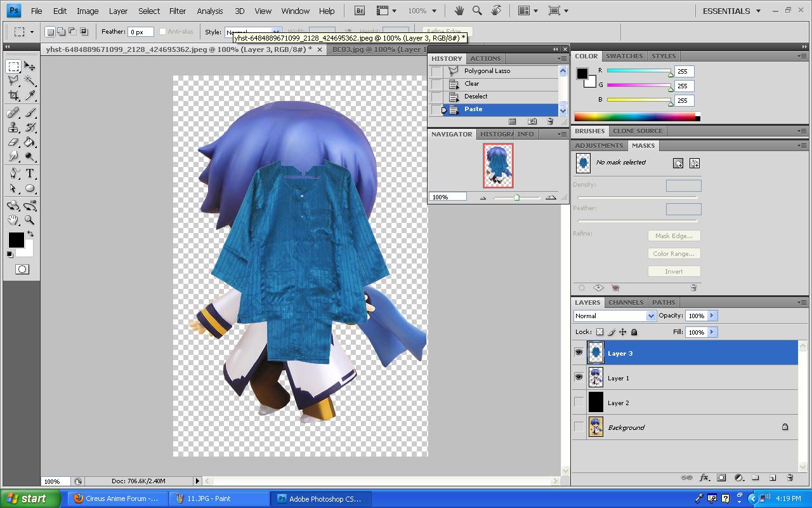Select the Rectangular Marquee tool
This screenshot has width=812, height=508.
[x=13, y=67]
